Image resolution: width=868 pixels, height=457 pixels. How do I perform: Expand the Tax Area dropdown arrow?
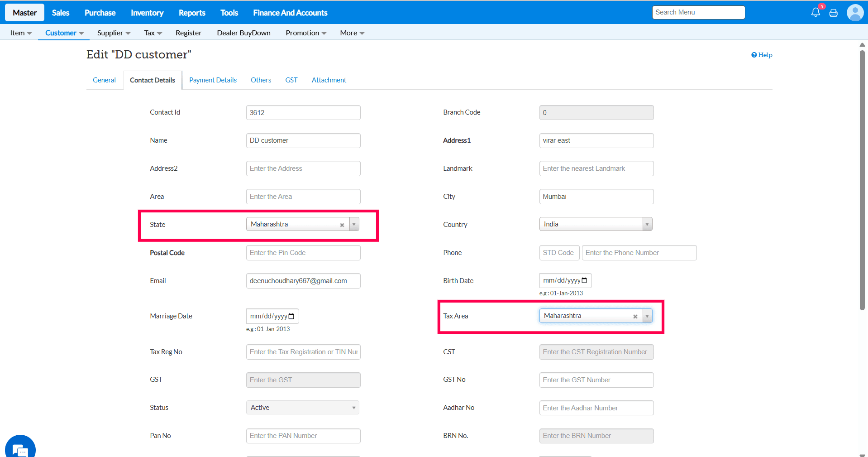[647, 316]
